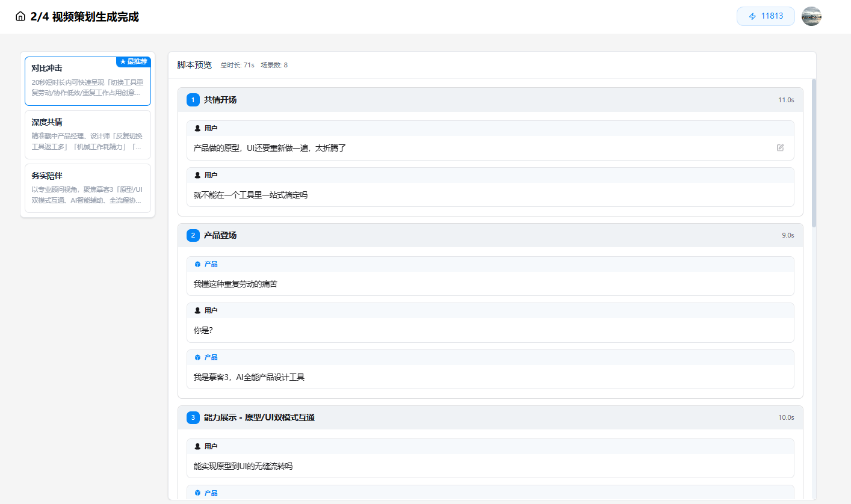
Task: Click the line 产品做的原型，UI还要重新做一遍，太折腾了
Action: pyautogui.click(x=270, y=148)
